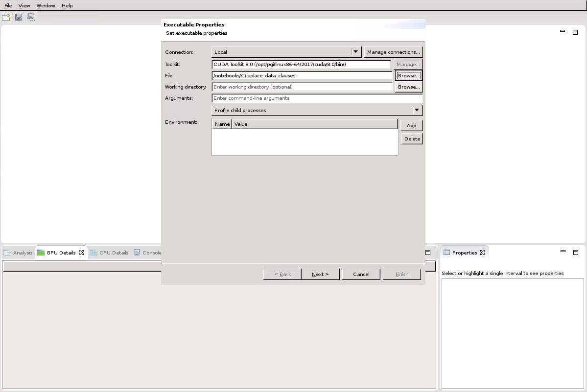Switch to the CPU Details tab
The height and width of the screenshot is (392, 587).
pos(109,253)
